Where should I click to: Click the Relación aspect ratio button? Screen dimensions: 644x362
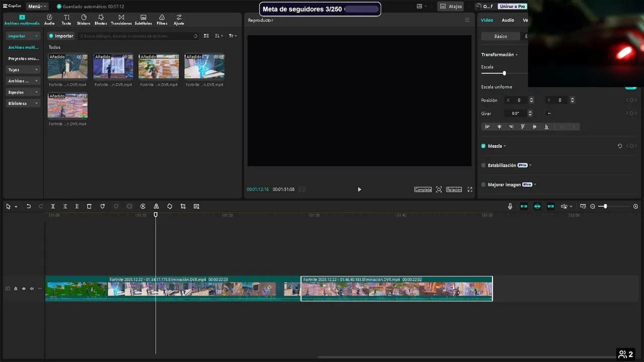coord(454,190)
